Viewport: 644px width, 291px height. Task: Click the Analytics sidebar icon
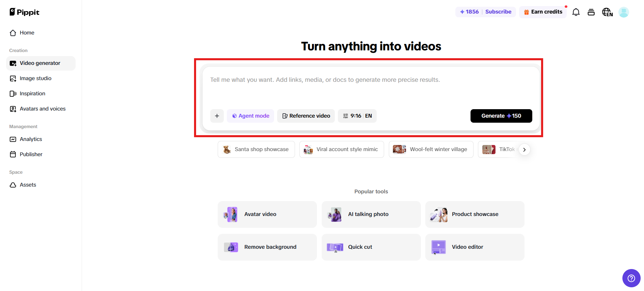click(13, 139)
